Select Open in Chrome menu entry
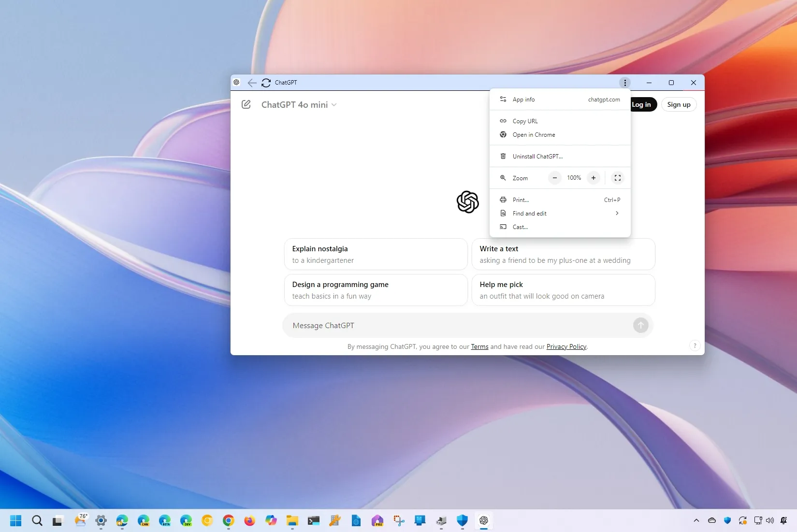The width and height of the screenshot is (797, 532). click(560, 135)
